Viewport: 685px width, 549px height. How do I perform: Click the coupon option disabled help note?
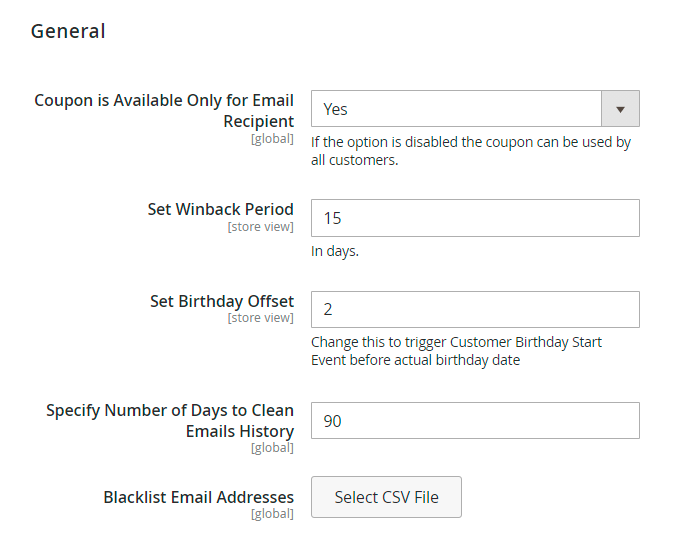pyautogui.click(x=471, y=151)
